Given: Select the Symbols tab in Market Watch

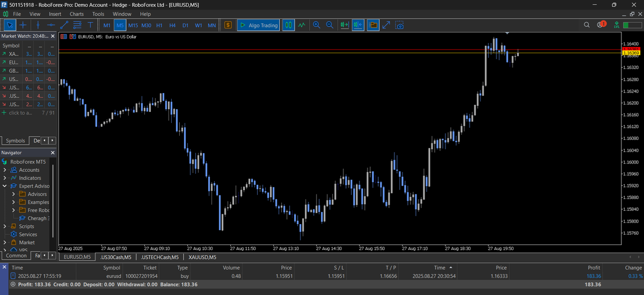Looking at the screenshot, I should (16, 141).
